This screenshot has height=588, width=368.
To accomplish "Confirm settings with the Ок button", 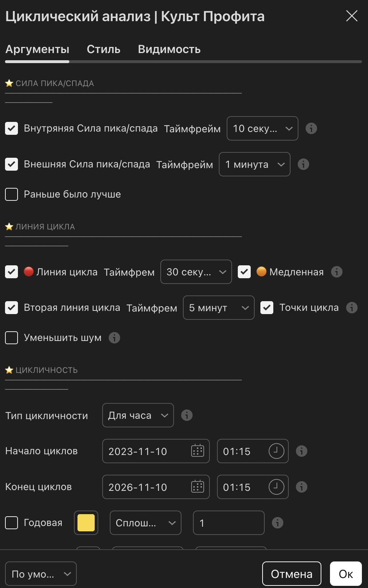I will [345, 574].
